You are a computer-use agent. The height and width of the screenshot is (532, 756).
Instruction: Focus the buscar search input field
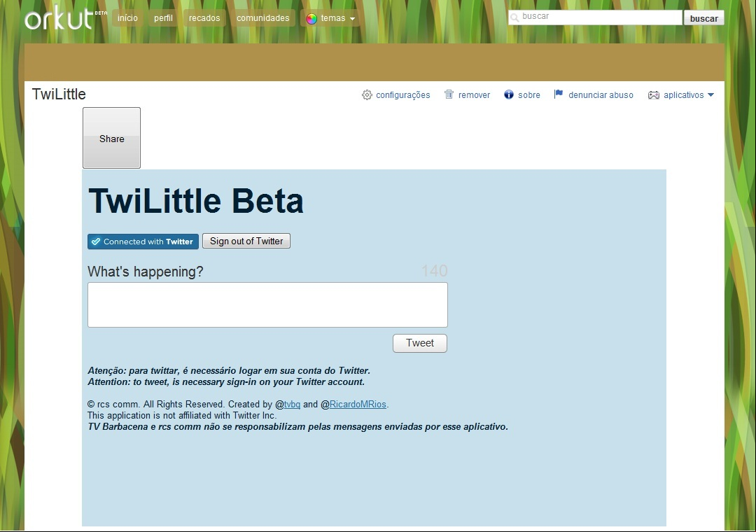tap(596, 17)
